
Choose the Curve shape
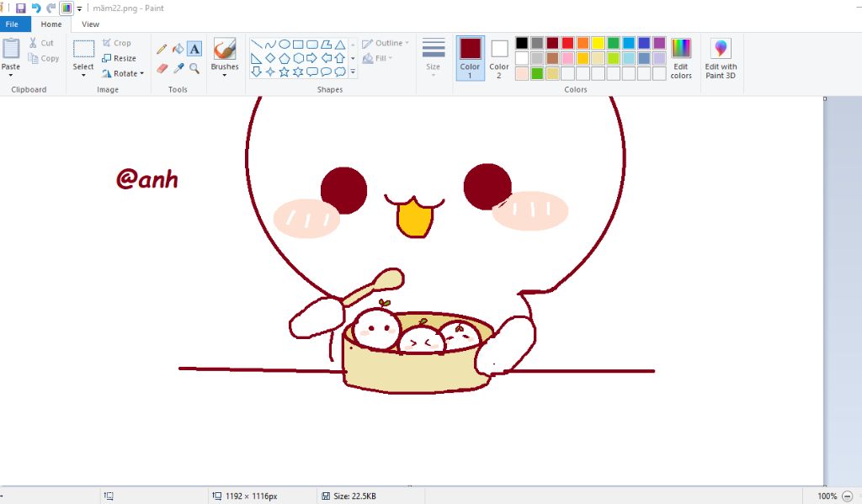270,45
